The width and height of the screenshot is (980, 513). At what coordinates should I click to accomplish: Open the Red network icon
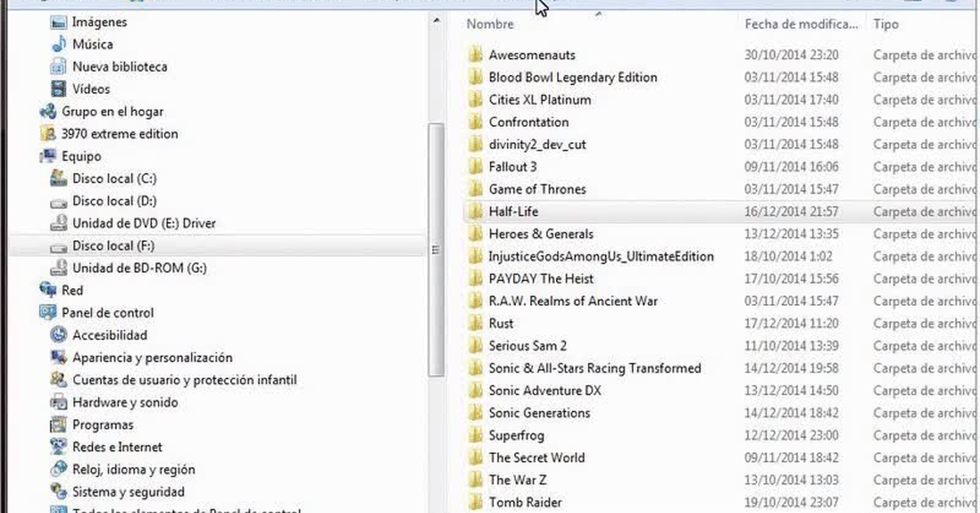48,290
